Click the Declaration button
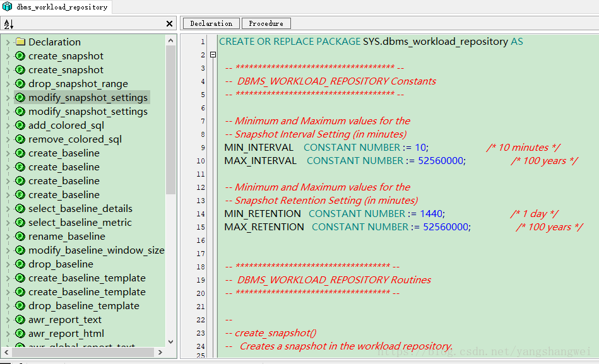 (x=210, y=23)
